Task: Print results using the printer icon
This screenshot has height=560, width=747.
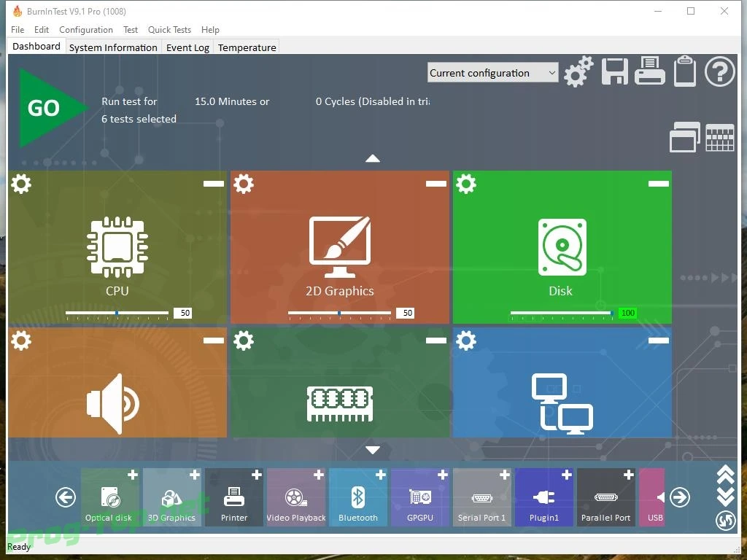Action: pos(650,71)
